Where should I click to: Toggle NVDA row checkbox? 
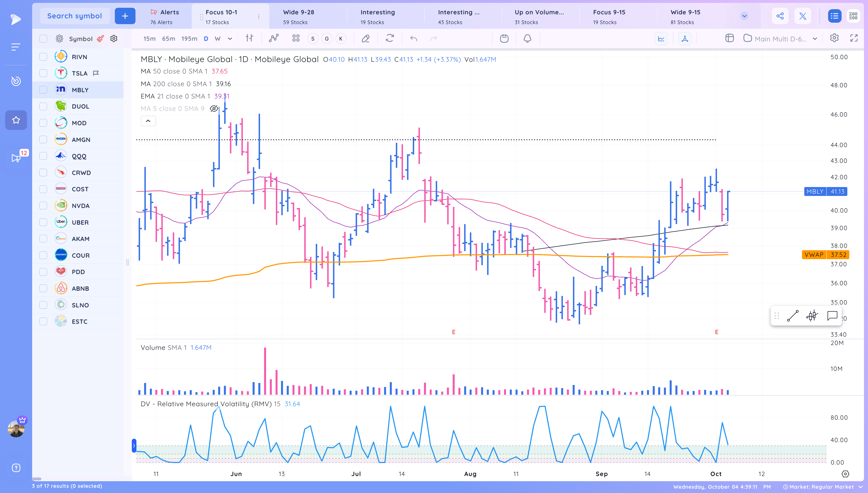pyautogui.click(x=43, y=205)
